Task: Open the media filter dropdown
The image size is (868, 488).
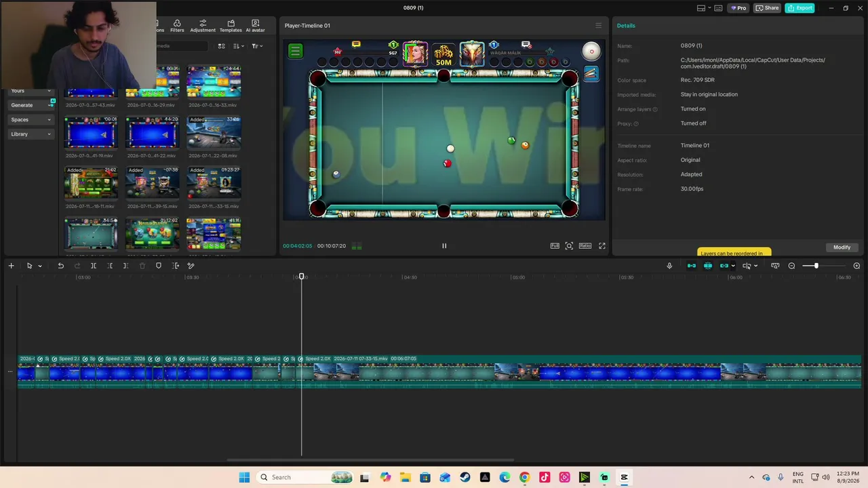Action: tap(257, 46)
